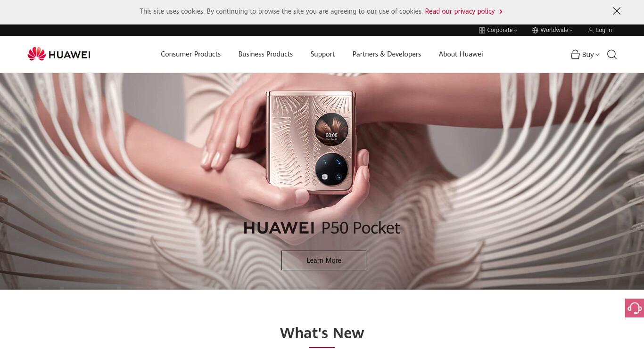Image resolution: width=644 pixels, height=349 pixels.
Task: Click the Learn More button
Action: [x=324, y=260]
